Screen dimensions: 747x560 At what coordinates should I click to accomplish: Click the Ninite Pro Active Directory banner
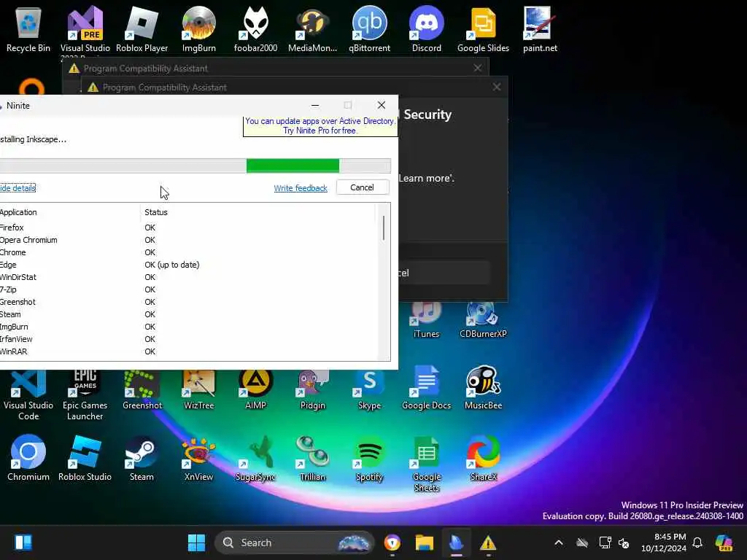click(x=320, y=126)
